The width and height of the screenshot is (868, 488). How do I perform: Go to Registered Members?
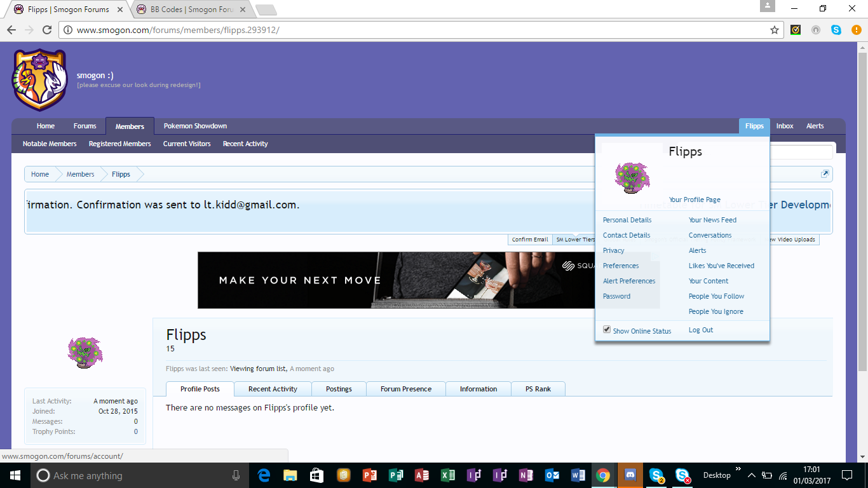(x=120, y=144)
